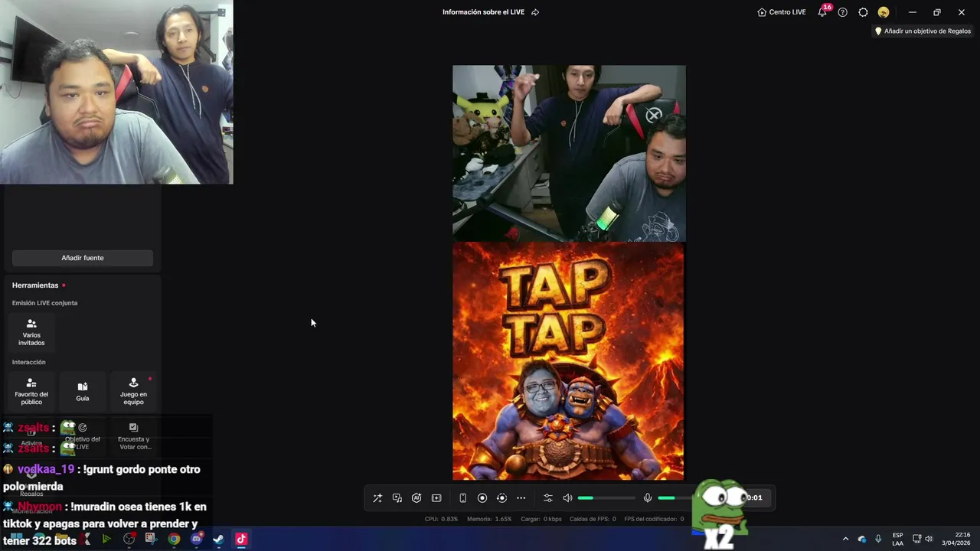Open Encuesta y Votar tool

133,435
